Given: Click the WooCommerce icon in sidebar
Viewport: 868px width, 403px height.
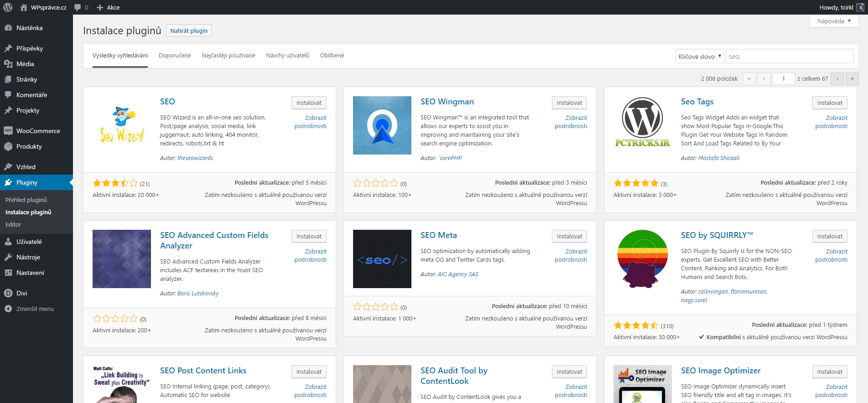Looking at the screenshot, I should pyautogui.click(x=8, y=131).
